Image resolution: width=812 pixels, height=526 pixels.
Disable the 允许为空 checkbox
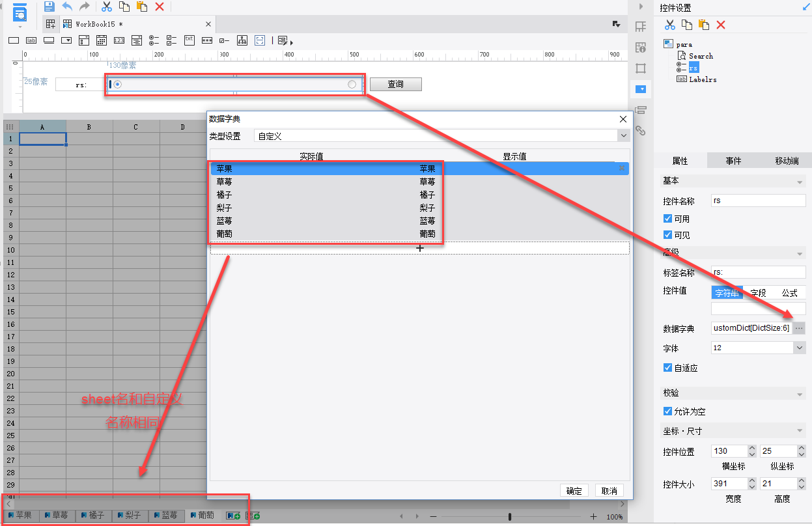click(667, 411)
